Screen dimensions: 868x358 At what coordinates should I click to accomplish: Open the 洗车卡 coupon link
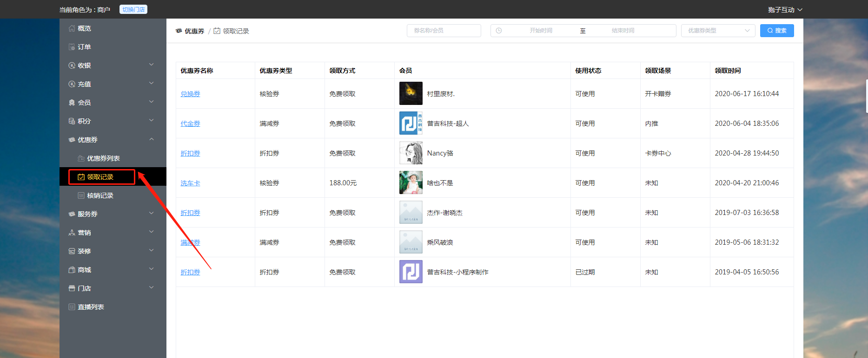coord(190,183)
